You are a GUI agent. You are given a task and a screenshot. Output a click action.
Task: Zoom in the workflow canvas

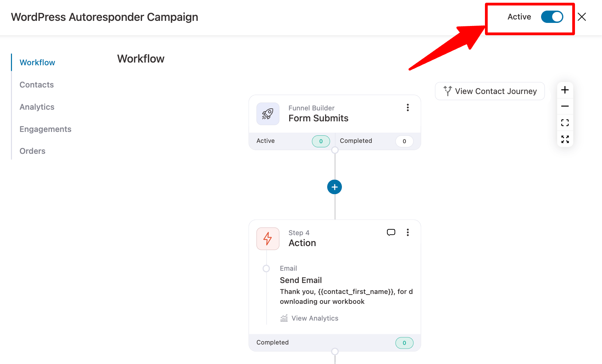565,90
